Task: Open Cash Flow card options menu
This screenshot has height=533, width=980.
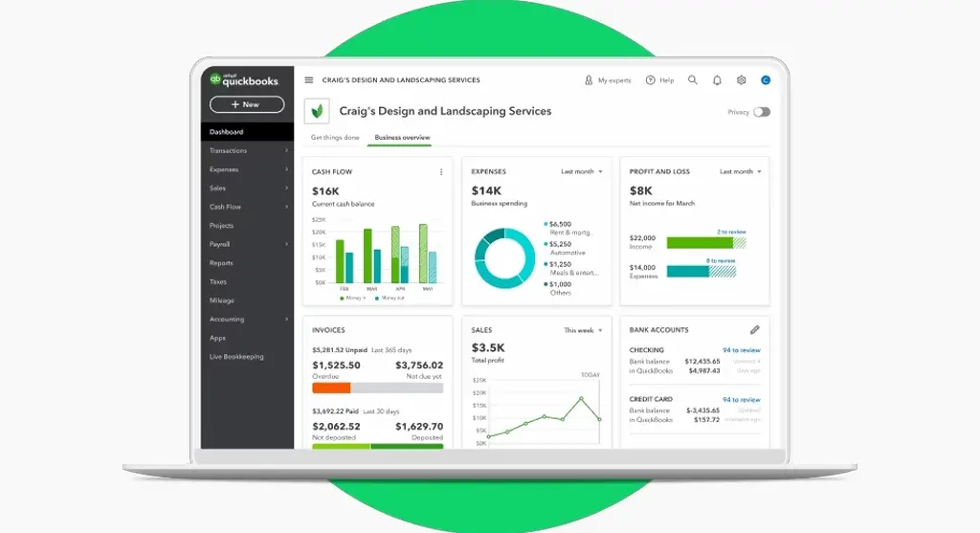Action: [x=441, y=172]
